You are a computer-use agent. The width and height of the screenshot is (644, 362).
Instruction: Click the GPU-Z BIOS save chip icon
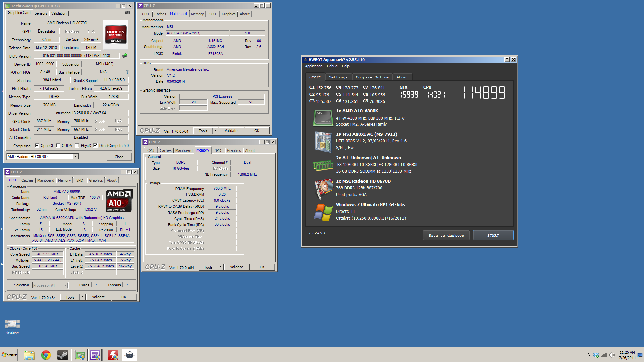(125, 56)
